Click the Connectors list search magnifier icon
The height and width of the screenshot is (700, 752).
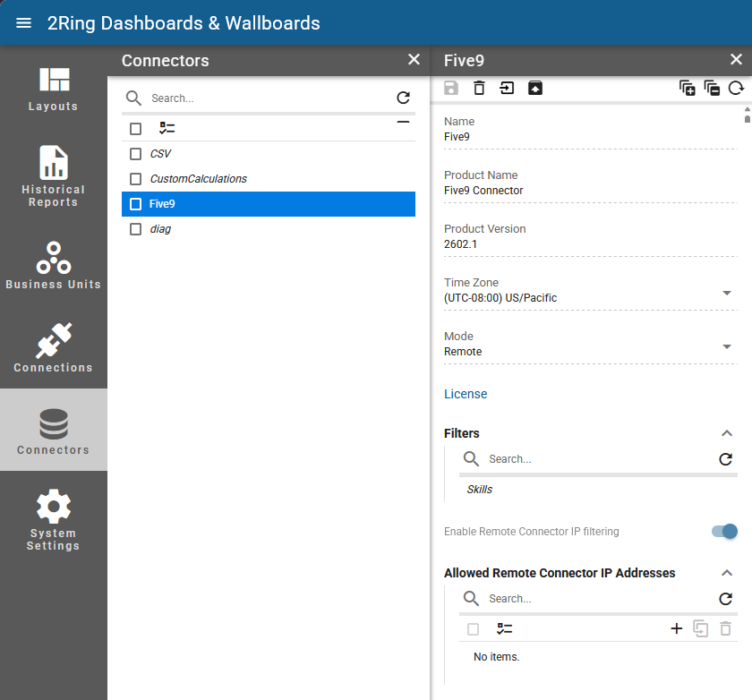click(133, 98)
